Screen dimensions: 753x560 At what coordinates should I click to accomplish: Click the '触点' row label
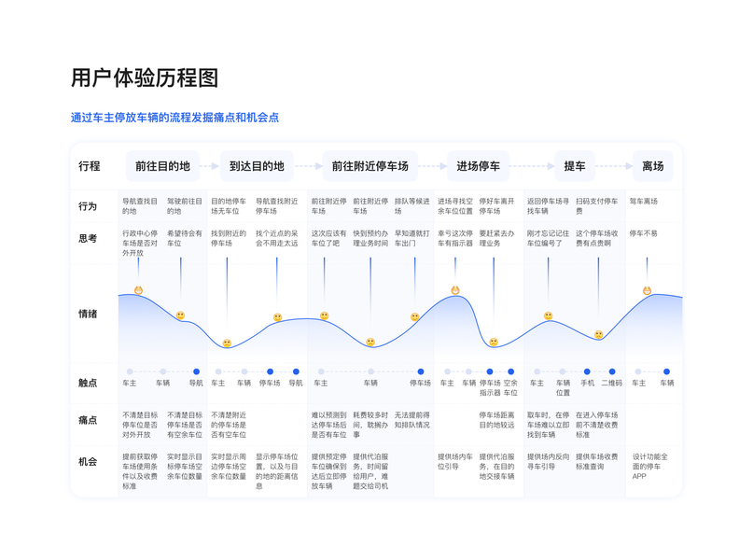(88, 383)
